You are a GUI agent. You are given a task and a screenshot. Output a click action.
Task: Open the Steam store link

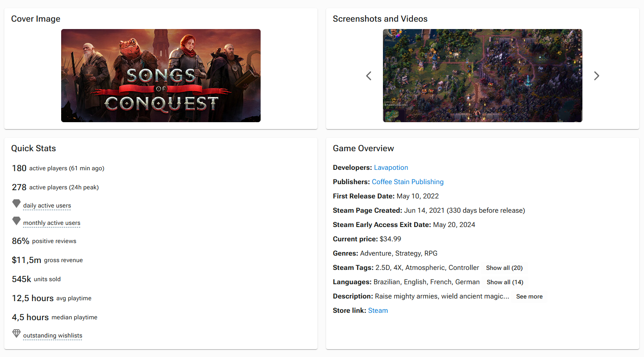tap(378, 311)
